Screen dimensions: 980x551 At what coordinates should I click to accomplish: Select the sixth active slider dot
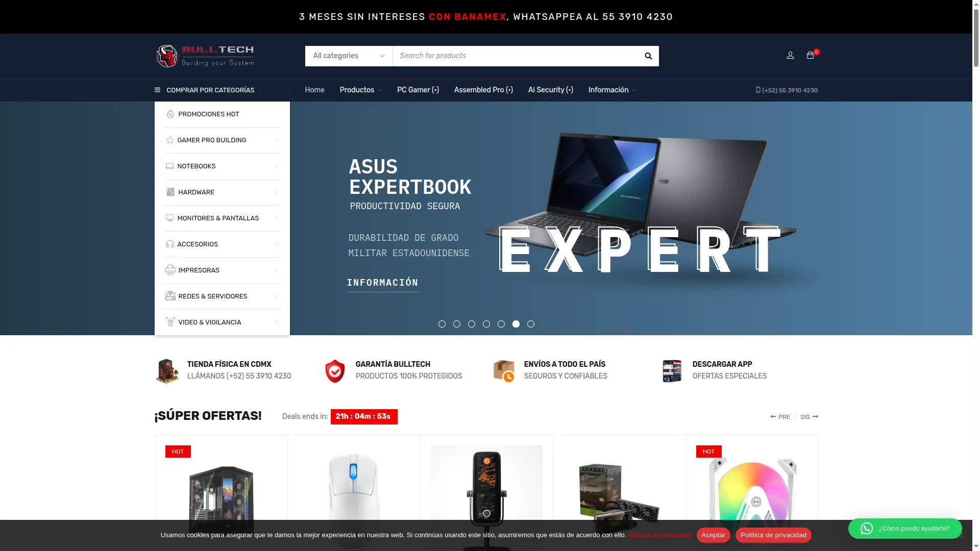pos(516,324)
